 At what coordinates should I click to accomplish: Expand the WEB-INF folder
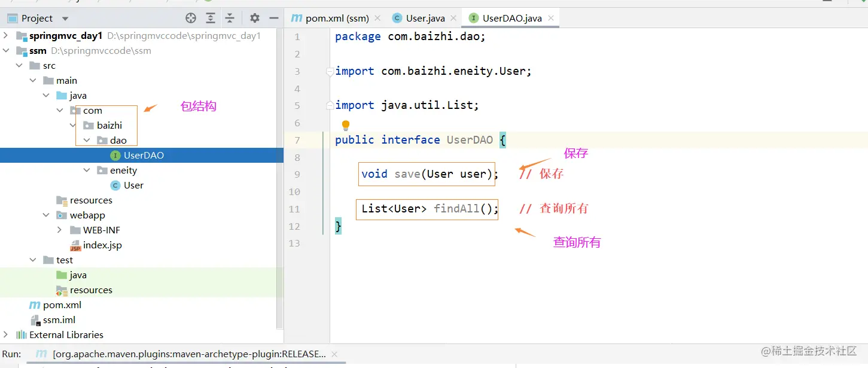[x=60, y=230]
